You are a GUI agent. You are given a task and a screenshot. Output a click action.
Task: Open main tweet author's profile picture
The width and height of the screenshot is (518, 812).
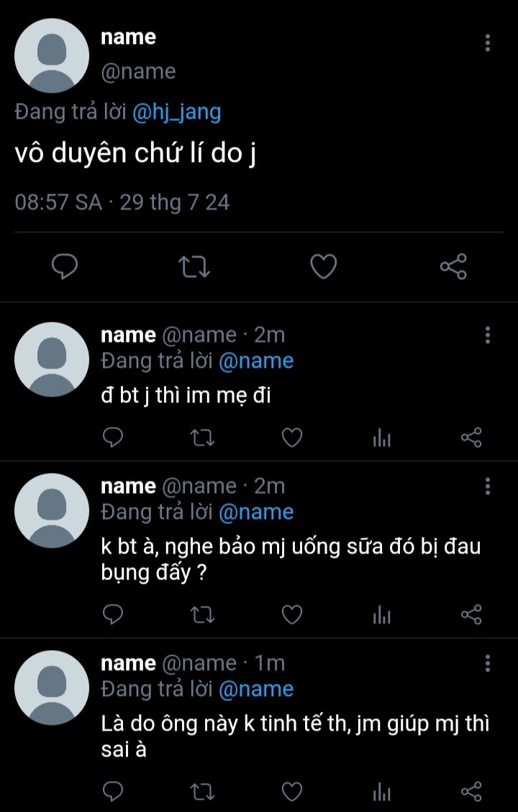[52, 55]
